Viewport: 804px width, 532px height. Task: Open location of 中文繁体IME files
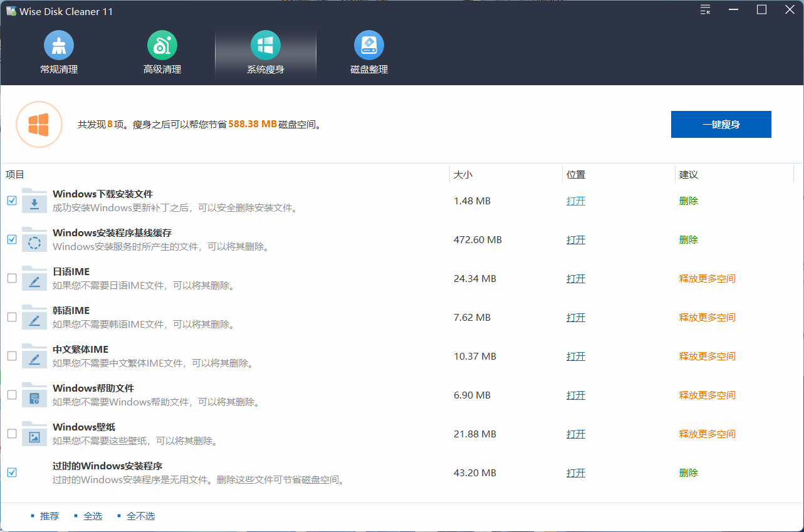(x=576, y=357)
